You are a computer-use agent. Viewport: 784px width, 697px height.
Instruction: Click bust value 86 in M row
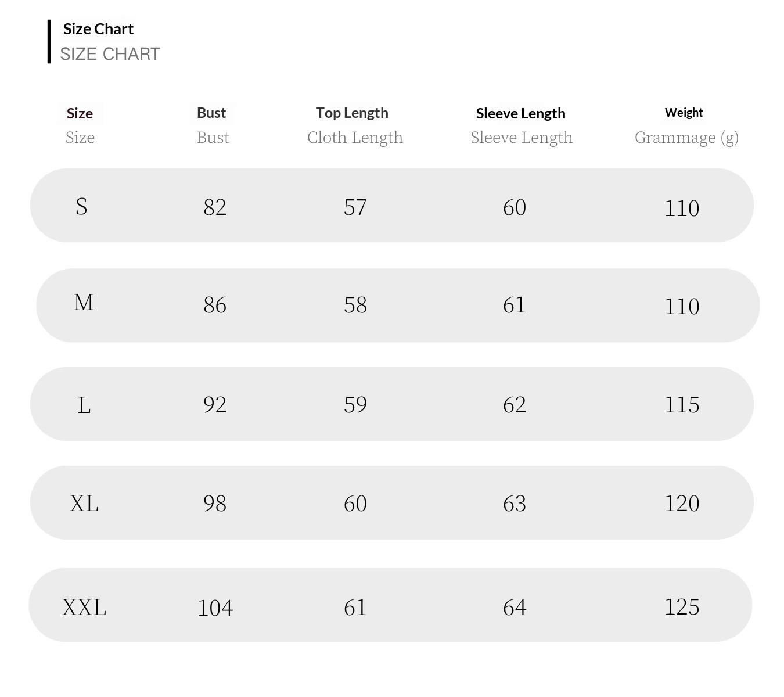pyautogui.click(x=215, y=305)
